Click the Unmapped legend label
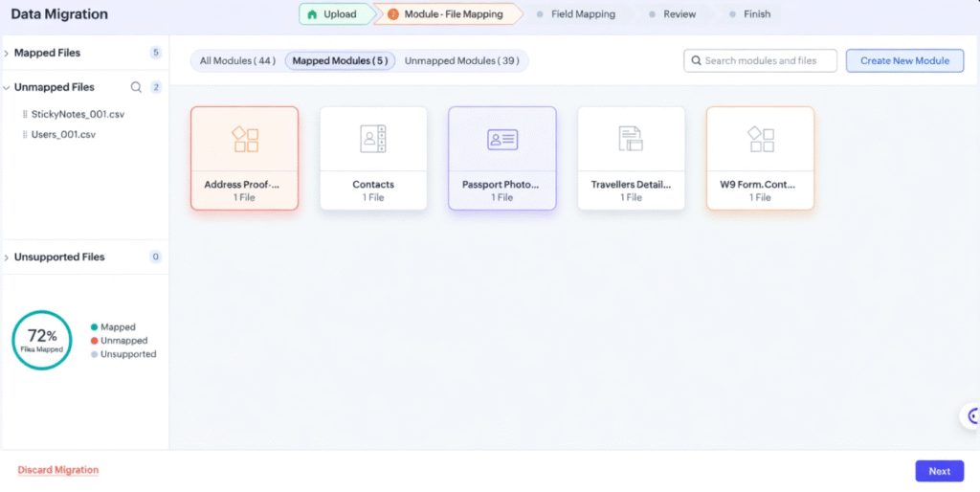This screenshot has height=492, width=980. tap(123, 341)
